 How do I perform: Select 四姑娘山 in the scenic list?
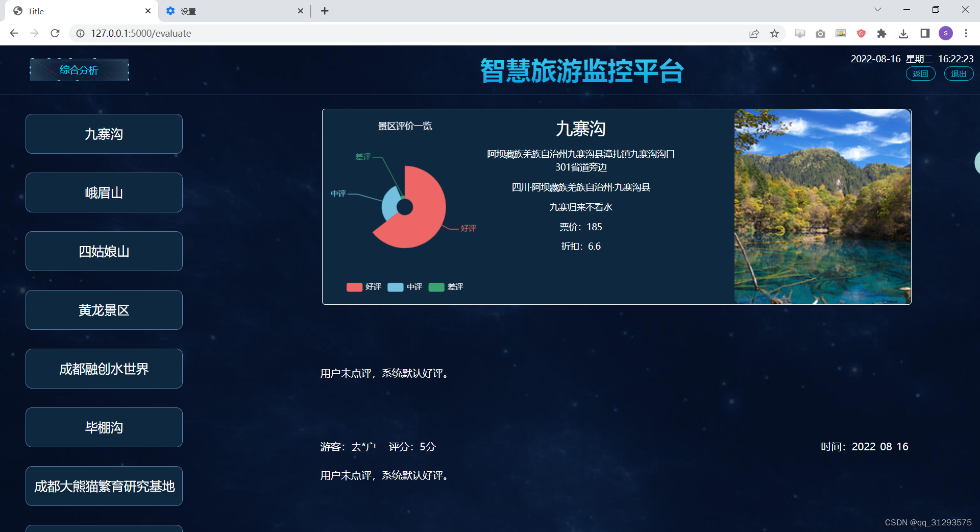pyautogui.click(x=104, y=251)
